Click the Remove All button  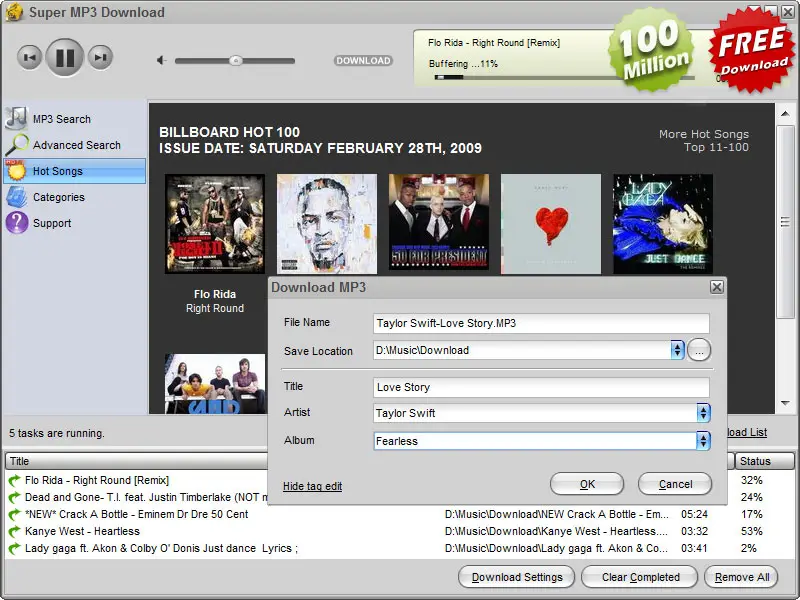pos(741,577)
